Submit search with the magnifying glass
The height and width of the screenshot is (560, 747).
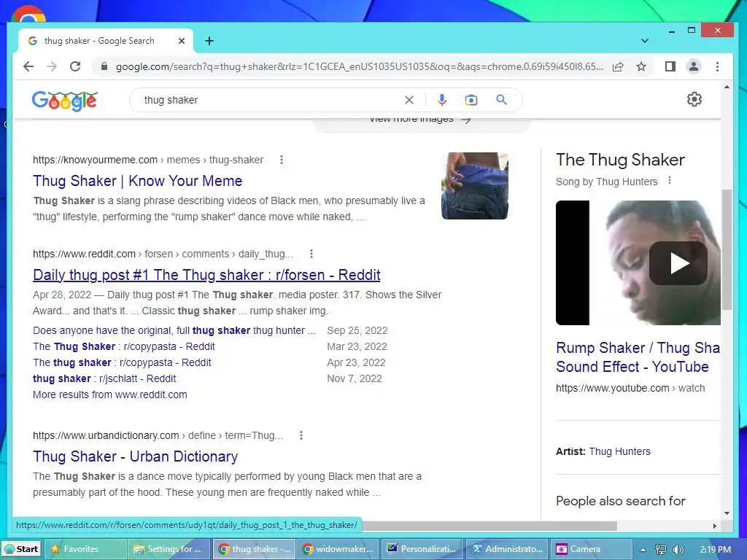[501, 100]
